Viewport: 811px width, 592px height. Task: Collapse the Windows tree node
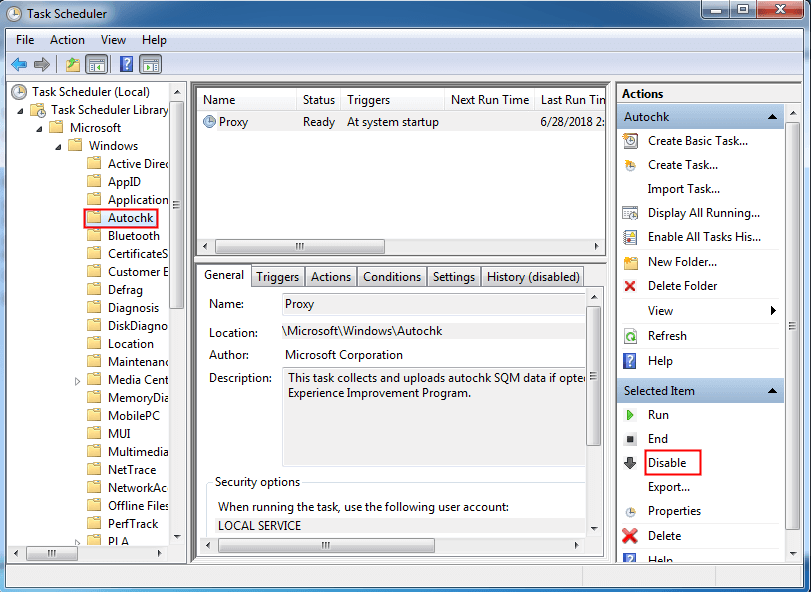[x=58, y=147]
